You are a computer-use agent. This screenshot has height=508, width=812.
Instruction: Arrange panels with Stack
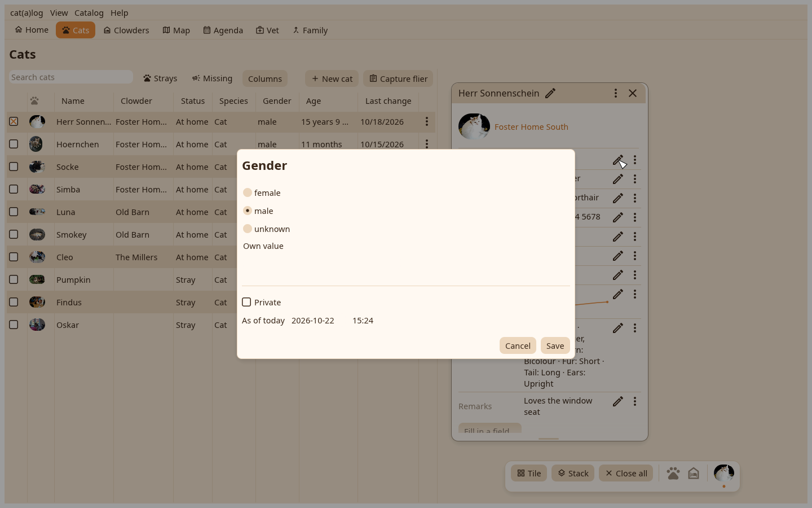[573, 473]
